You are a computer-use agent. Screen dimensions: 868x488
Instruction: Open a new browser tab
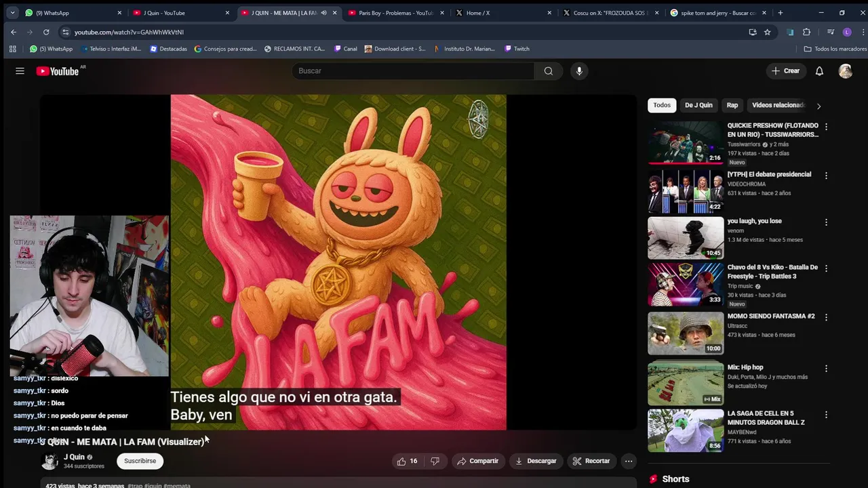[781, 13]
